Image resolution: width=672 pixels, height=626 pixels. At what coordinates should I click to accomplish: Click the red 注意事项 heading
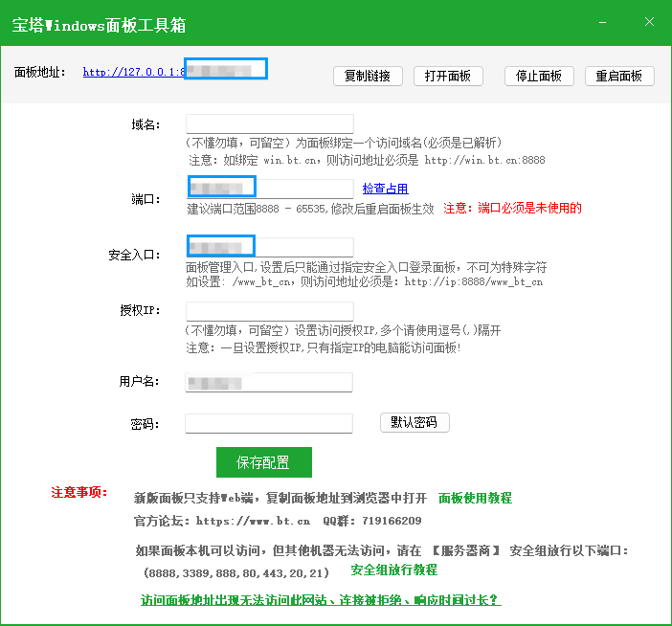pos(78,492)
